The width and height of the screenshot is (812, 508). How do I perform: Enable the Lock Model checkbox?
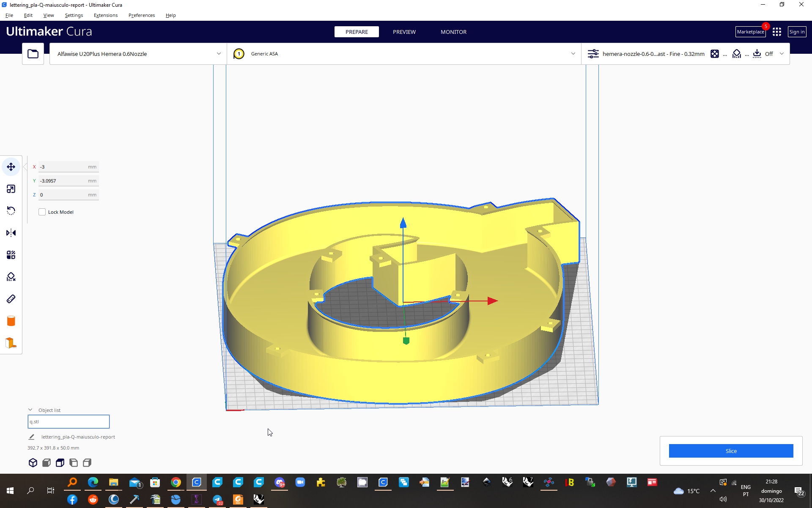click(42, 212)
